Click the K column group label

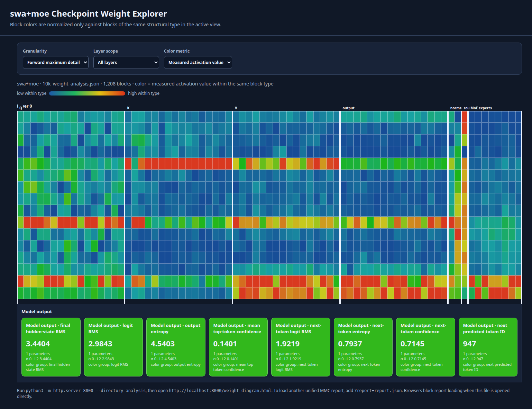click(128, 108)
